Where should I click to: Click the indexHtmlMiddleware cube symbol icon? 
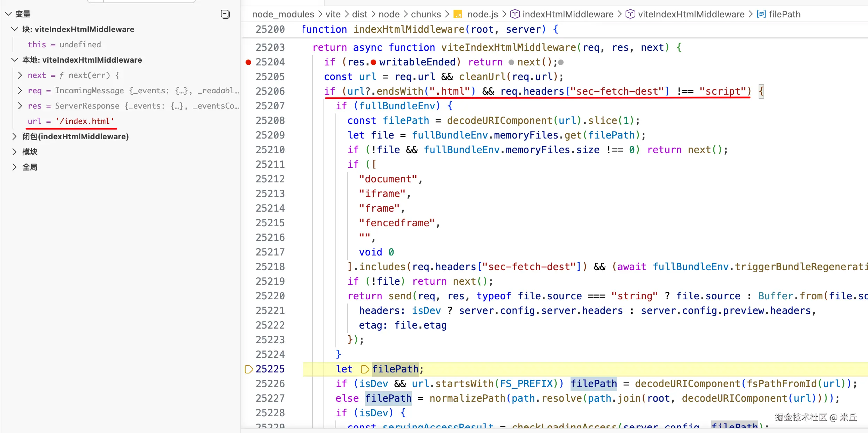[x=515, y=14]
